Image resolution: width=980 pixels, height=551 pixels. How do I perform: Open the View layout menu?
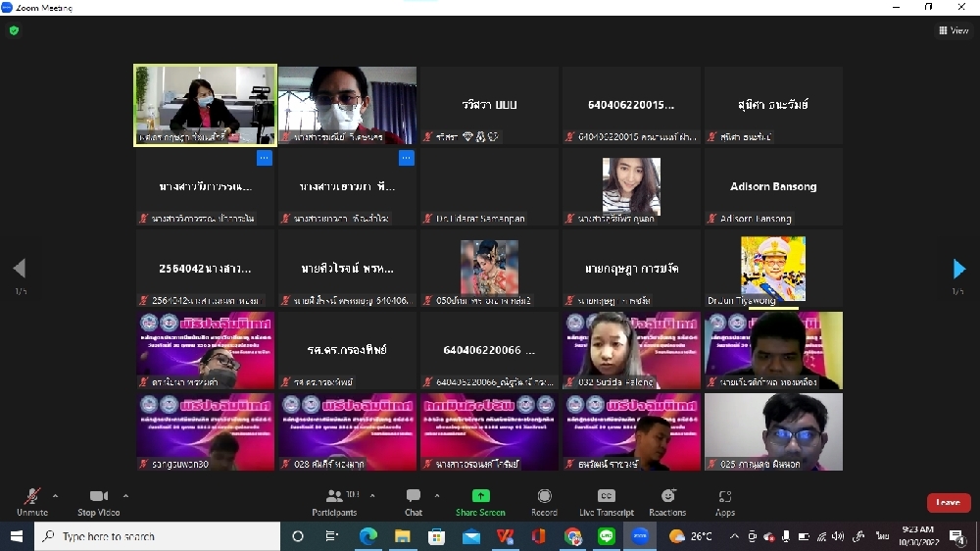[954, 30]
